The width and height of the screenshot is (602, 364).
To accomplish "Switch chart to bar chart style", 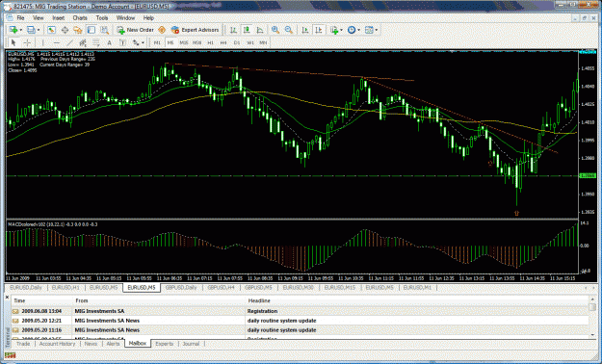I will (x=233, y=30).
